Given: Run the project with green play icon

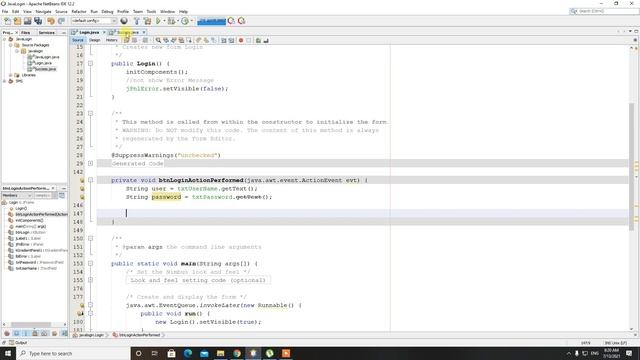Looking at the screenshot, I should tap(158, 21).
